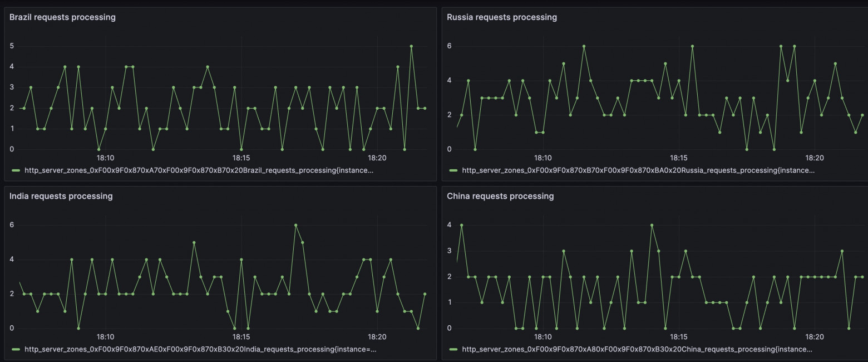The height and width of the screenshot is (362, 868).
Task: Open the Russia legend series color picker
Action: 453,170
